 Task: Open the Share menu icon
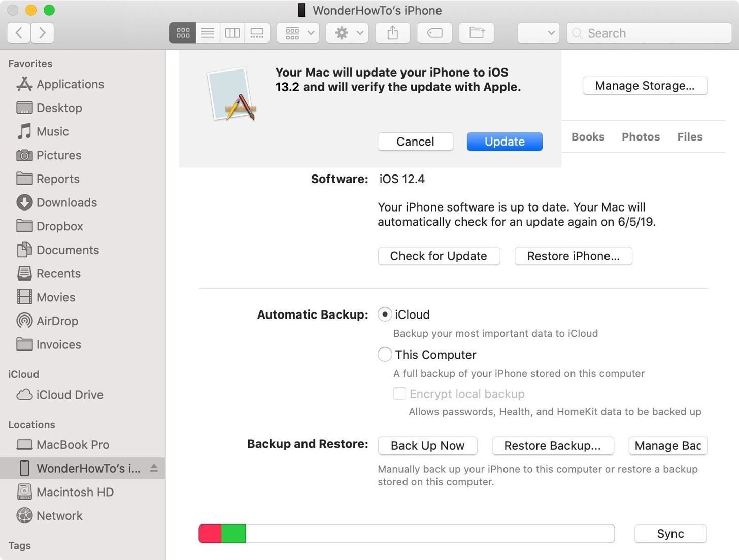392,32
